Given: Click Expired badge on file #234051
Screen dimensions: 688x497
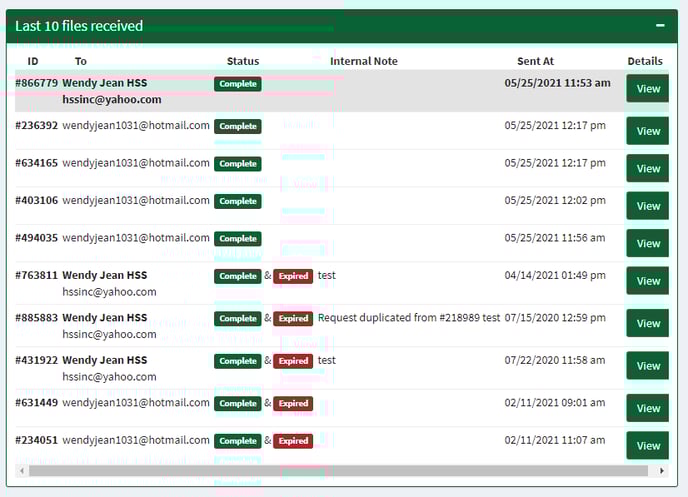Looking at the screenshot, I should coord(293,441).
